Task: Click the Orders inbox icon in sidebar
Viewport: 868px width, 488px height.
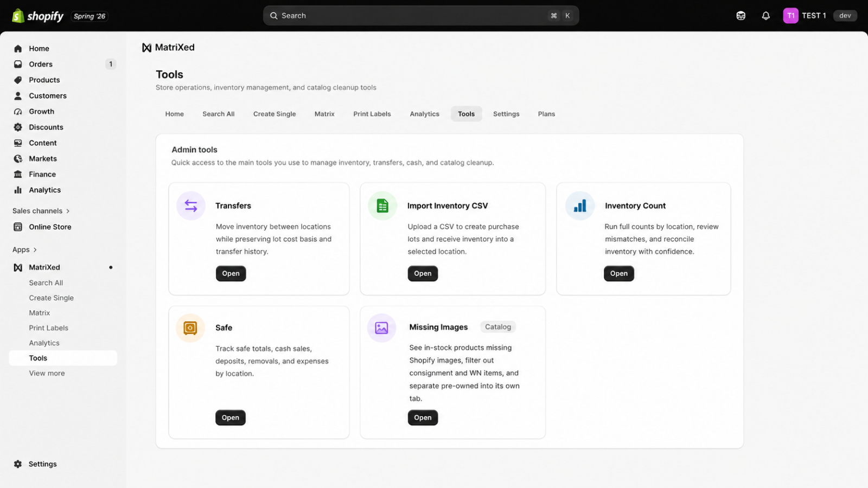Action: tap(18, 64)
